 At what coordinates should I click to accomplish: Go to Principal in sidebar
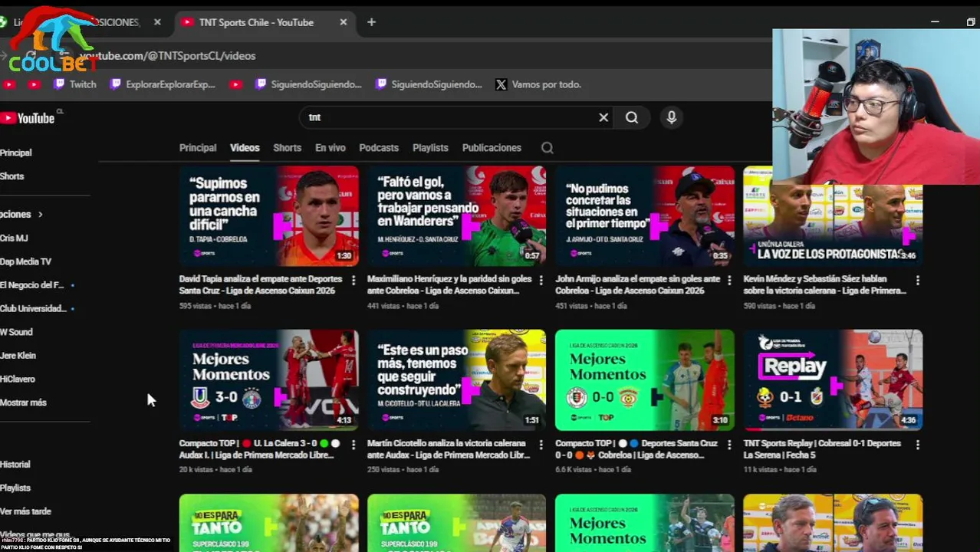(16, 153)
